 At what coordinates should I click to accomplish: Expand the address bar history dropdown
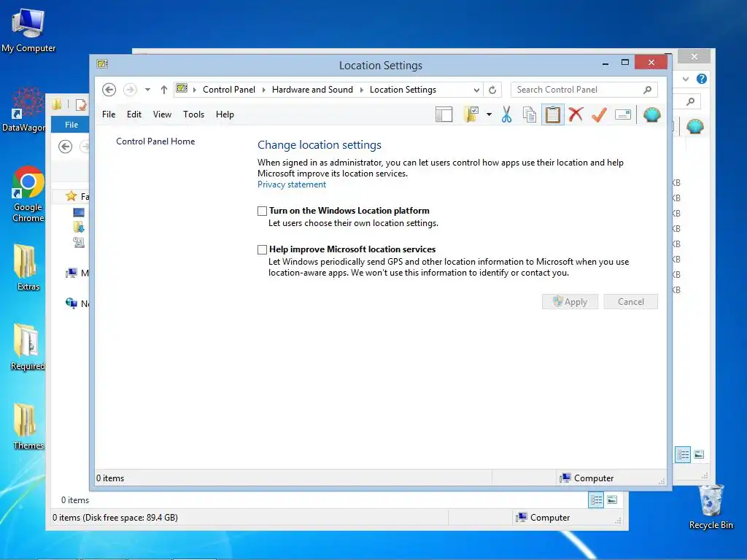tap(476, 90)
